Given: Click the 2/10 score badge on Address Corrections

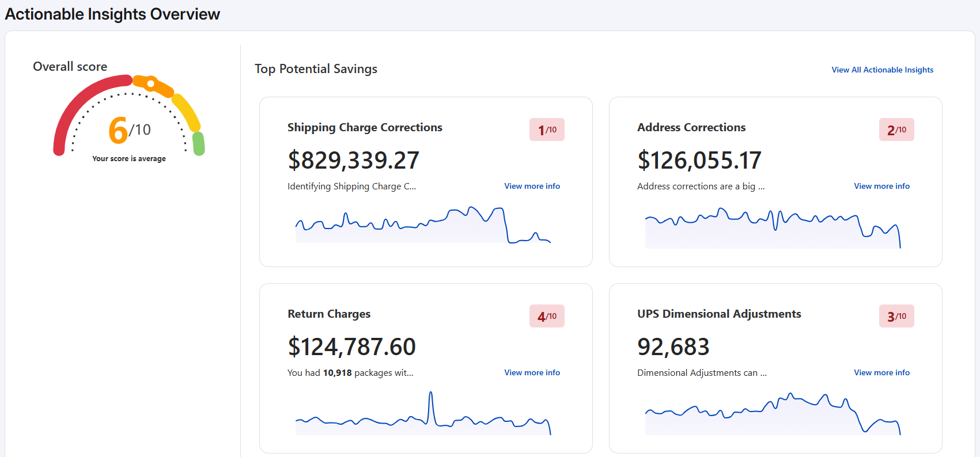Looking at the screenshot, I should point(896,130).
